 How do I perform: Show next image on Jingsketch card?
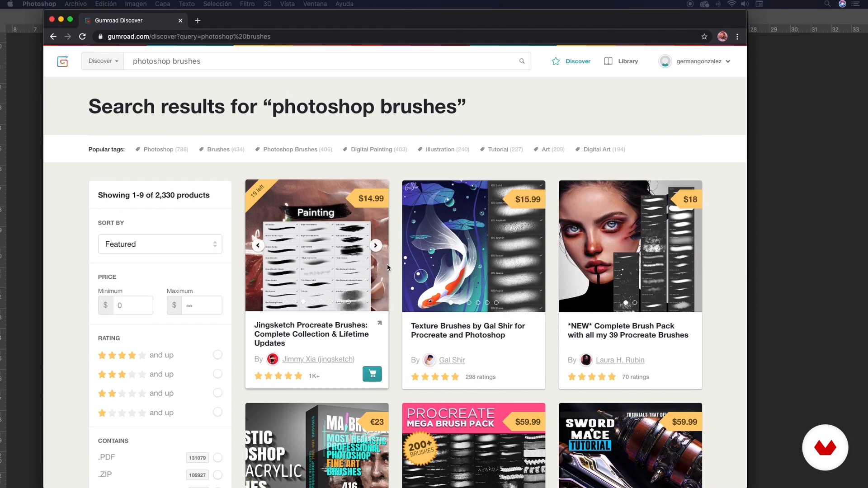click(x=376, y=245)
